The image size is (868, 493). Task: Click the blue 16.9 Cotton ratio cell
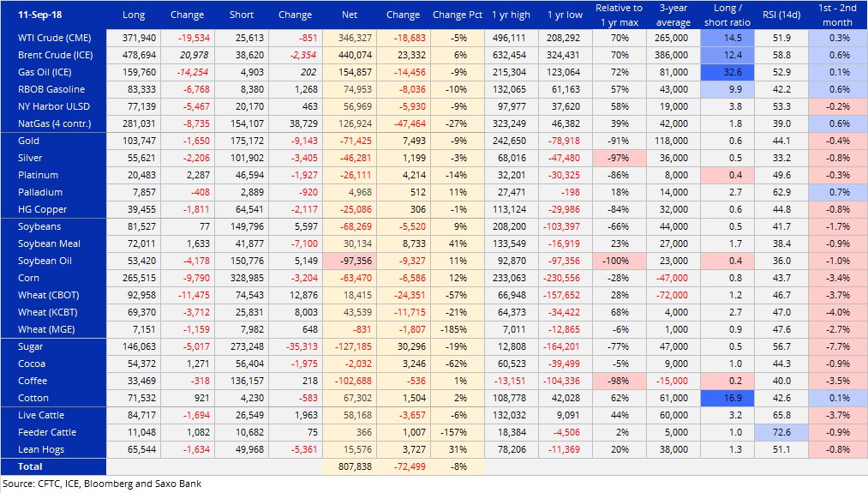click(x=727, y=398)
